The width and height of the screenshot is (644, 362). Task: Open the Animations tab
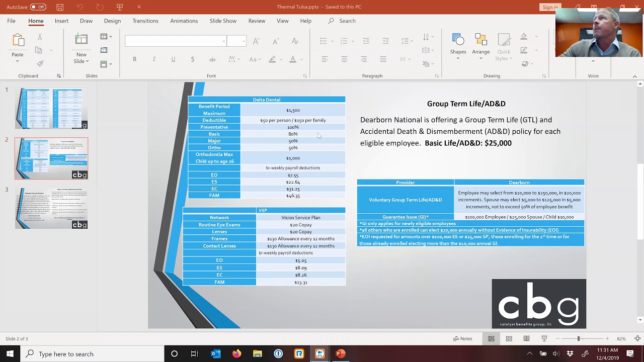coord(184,21)
